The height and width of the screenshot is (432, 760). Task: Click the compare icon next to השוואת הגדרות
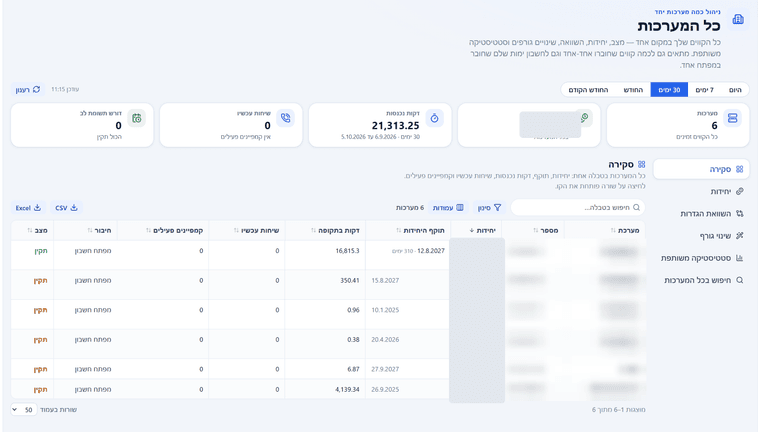click(740, 213)
